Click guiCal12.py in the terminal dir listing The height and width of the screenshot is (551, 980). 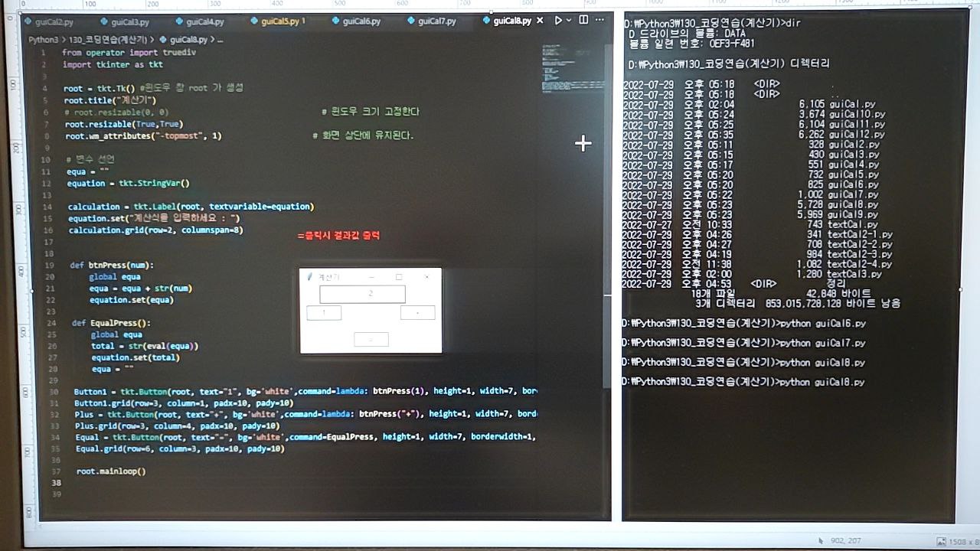tap(857, 135)
